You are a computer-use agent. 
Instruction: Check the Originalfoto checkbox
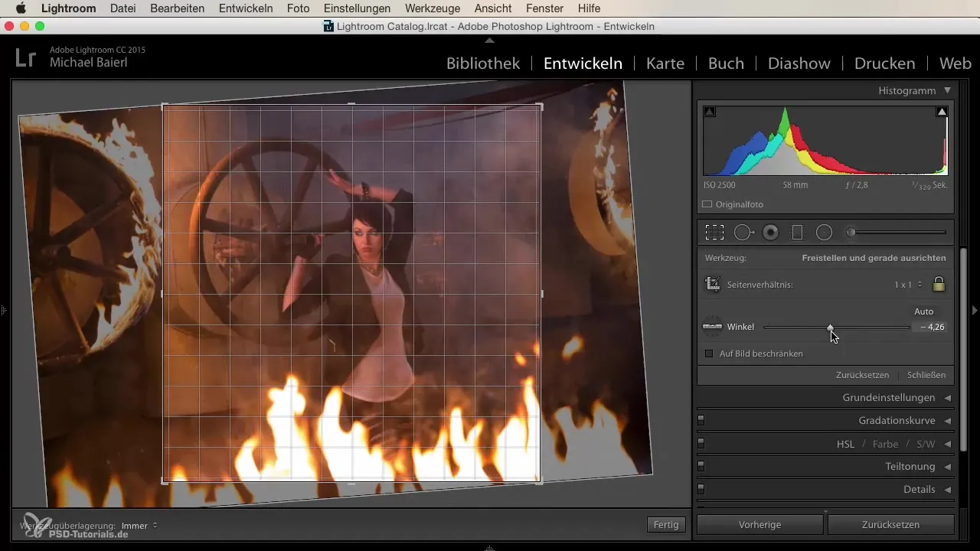(707, 204)
